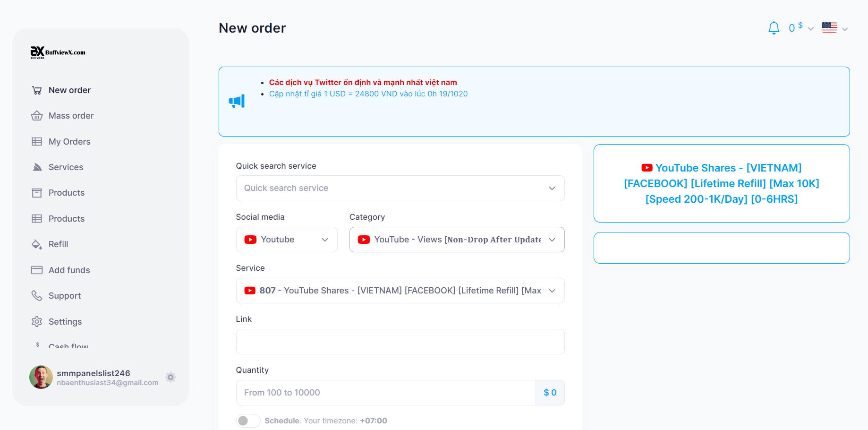Click the gear icon beside smmpanelslist246
The width and height of the screenshot is (868, 430).
pyautogui.click(x=170, y=377)
